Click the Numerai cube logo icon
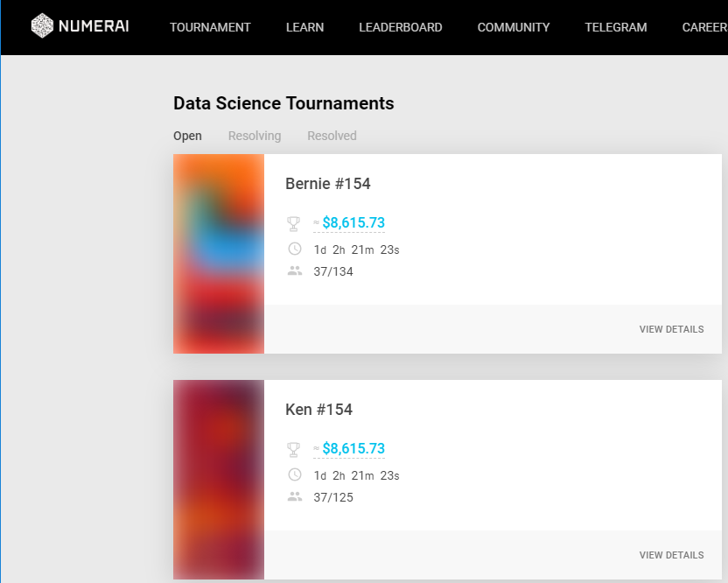Screen dimensions: 728x583 (x=42, y=26)
